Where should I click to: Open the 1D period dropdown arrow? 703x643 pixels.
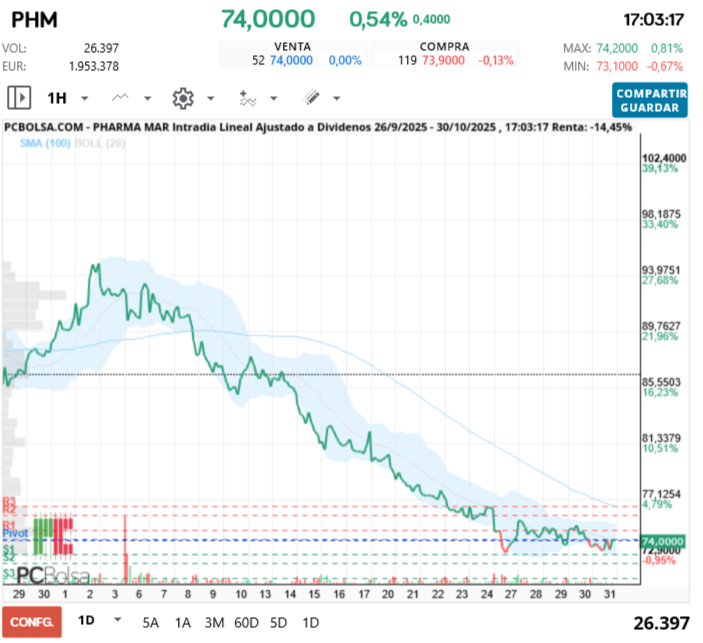point(118,620)
